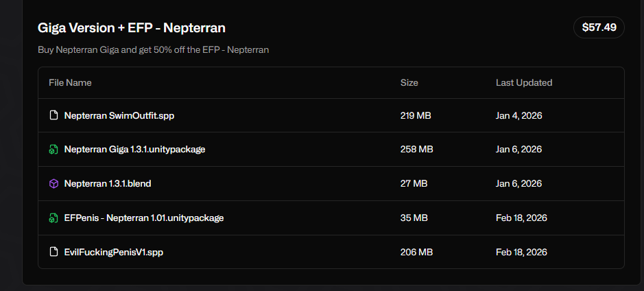The width and height of the screenshot is (644, 291).
Task: Click the 219 MB size value
Action: 416,115
